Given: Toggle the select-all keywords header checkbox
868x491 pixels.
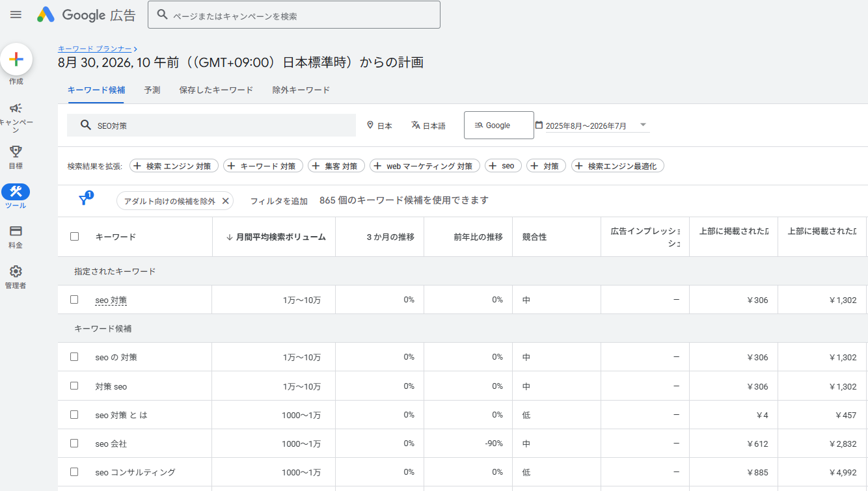Looking at the screenshot, I should coord(74,237).
